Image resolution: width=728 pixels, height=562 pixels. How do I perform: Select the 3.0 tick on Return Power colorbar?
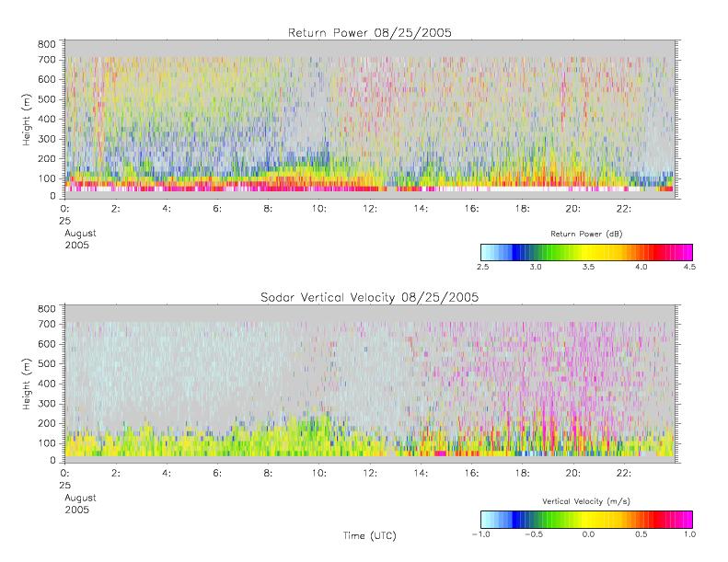[x=536, y=267]
